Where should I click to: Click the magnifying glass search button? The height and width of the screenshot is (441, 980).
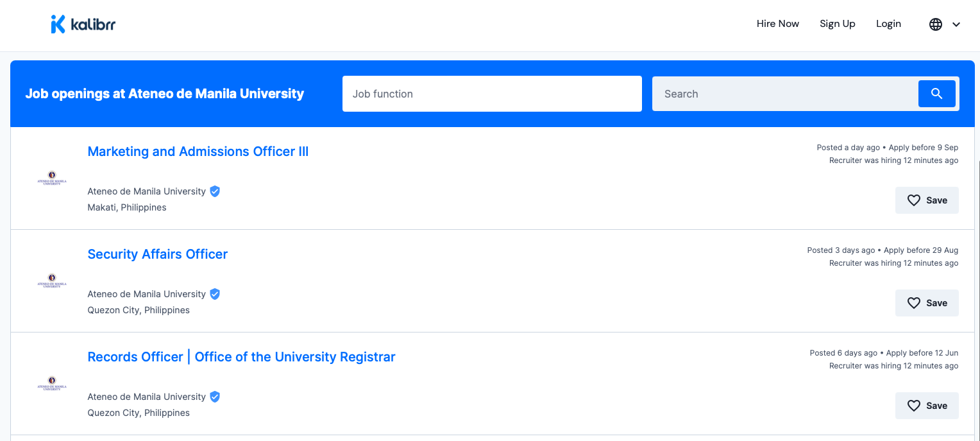pyautogui.click(x=936, y=94)
